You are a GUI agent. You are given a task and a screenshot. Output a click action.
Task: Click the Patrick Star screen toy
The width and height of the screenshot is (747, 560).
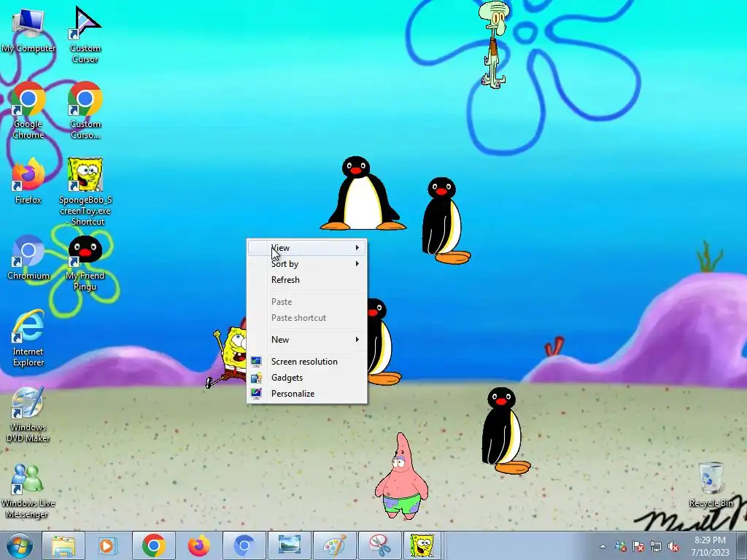click(x=402, y=476)
